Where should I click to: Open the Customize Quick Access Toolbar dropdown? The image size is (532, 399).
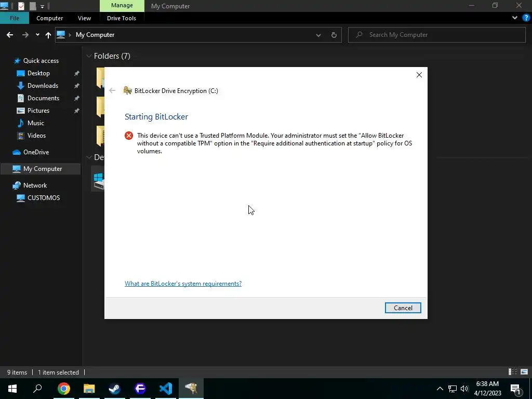42,6
